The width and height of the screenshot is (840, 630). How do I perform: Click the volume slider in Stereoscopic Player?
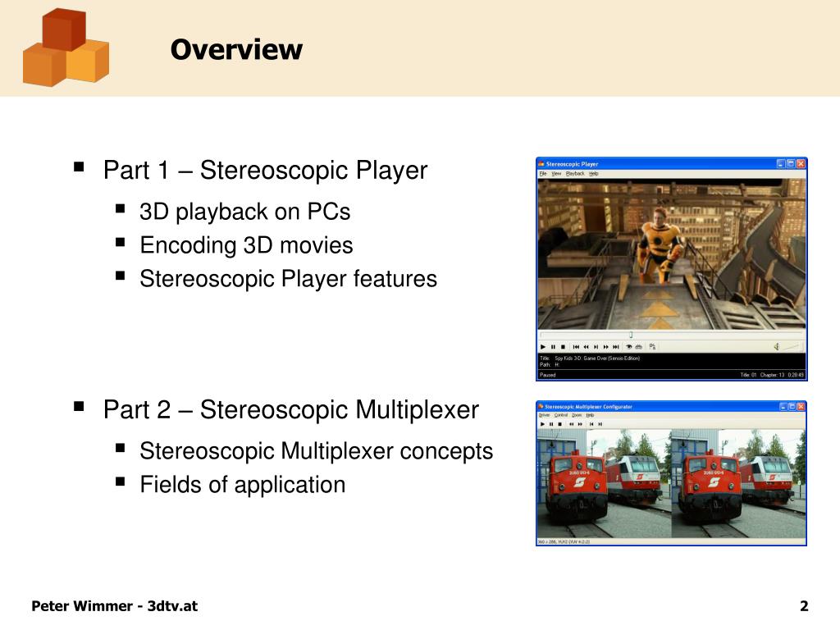pos(791,347)
